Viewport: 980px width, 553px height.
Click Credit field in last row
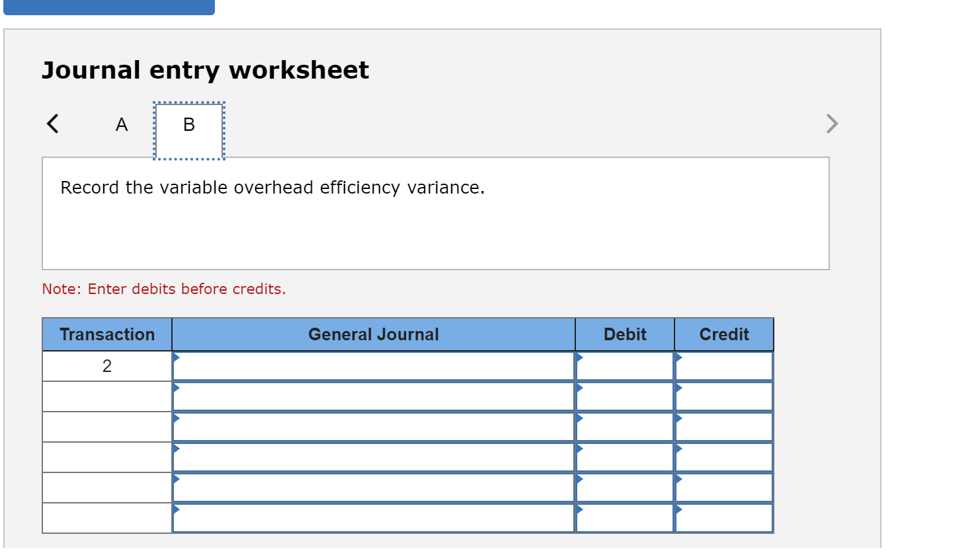tap(724, 518)
